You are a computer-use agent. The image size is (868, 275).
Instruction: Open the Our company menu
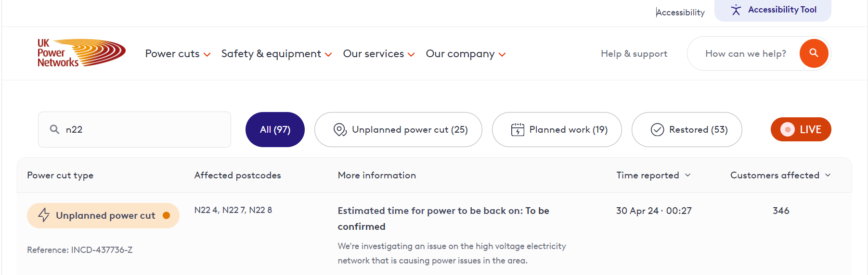pyautogui.click(x=465, y=54)
